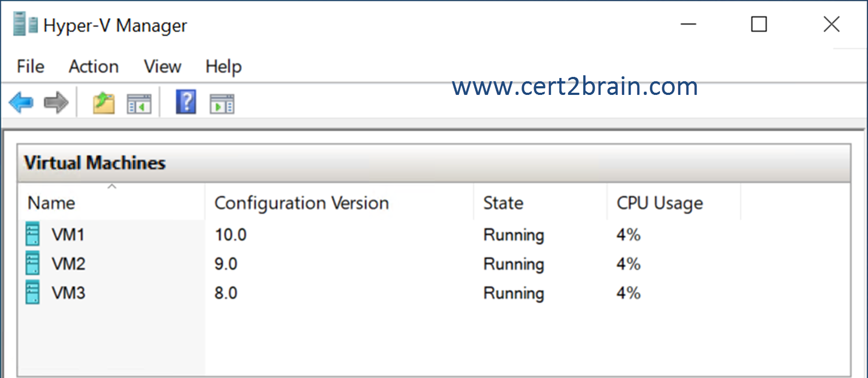868x378 pixels.
Task: Click the Forward arrow toolbar icon
Action: [56, 102]
